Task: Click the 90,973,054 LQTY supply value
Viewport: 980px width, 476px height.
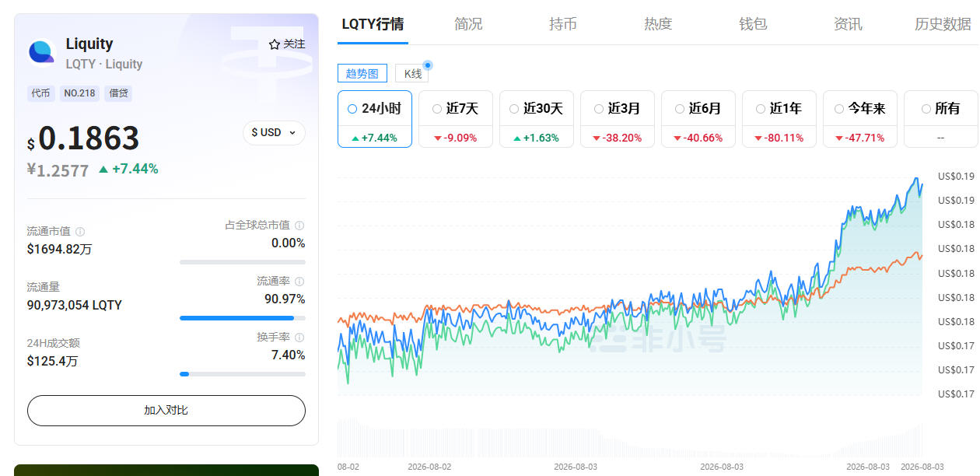Action: (x=75, y=305)
